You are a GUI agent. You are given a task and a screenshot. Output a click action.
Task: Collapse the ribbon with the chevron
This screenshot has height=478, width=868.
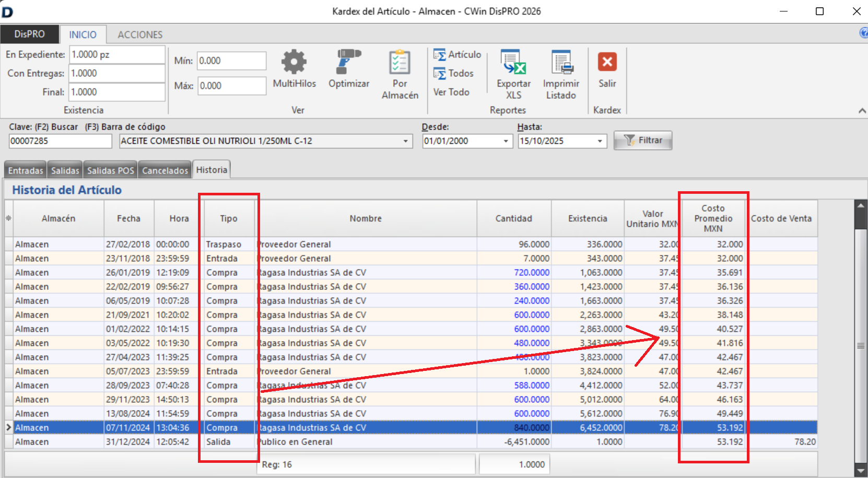pos(862,110)
